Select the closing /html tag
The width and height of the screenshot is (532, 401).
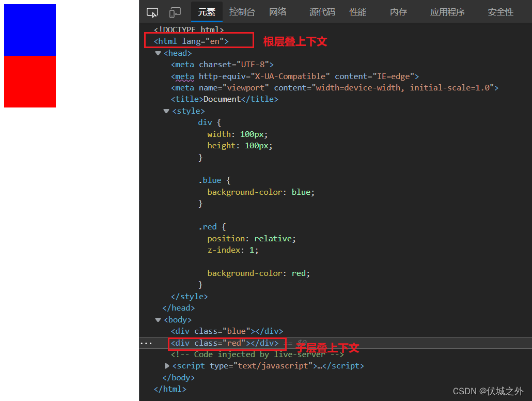(170, 389)
